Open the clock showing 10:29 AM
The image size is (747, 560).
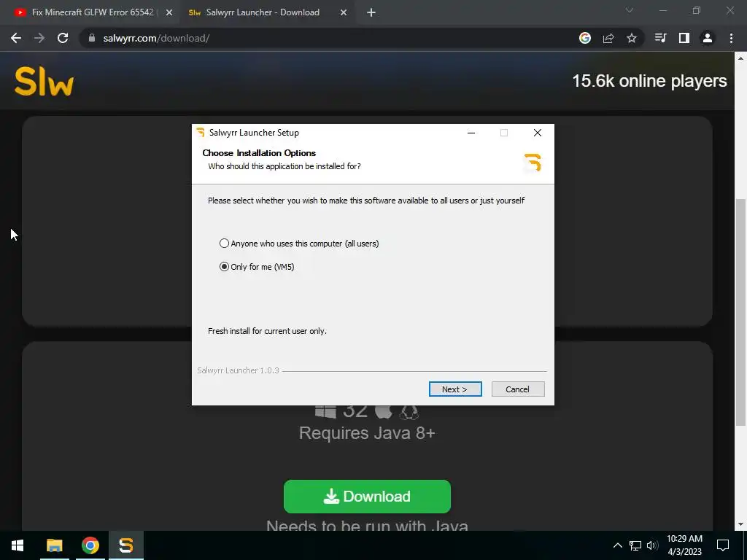(684, 545)
